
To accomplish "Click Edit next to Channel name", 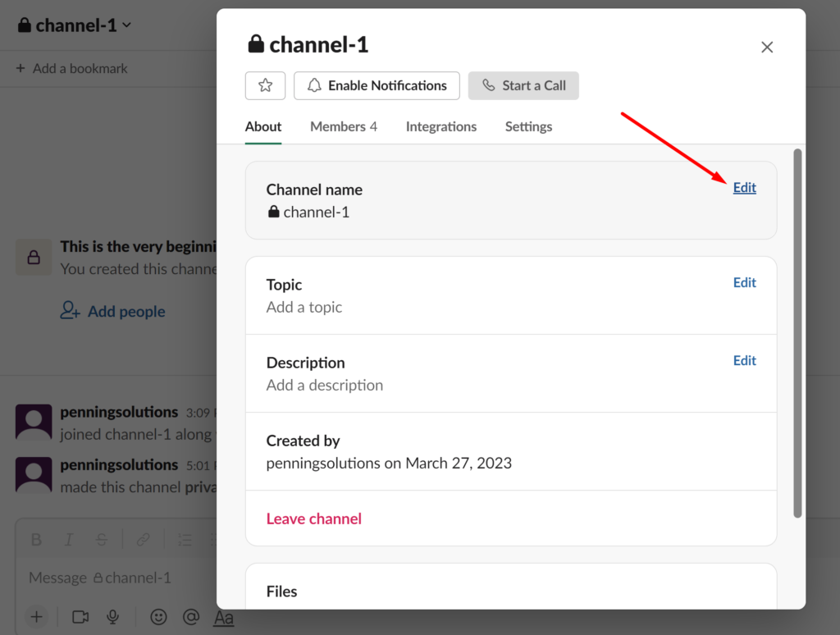I will [x=745, y=188].
